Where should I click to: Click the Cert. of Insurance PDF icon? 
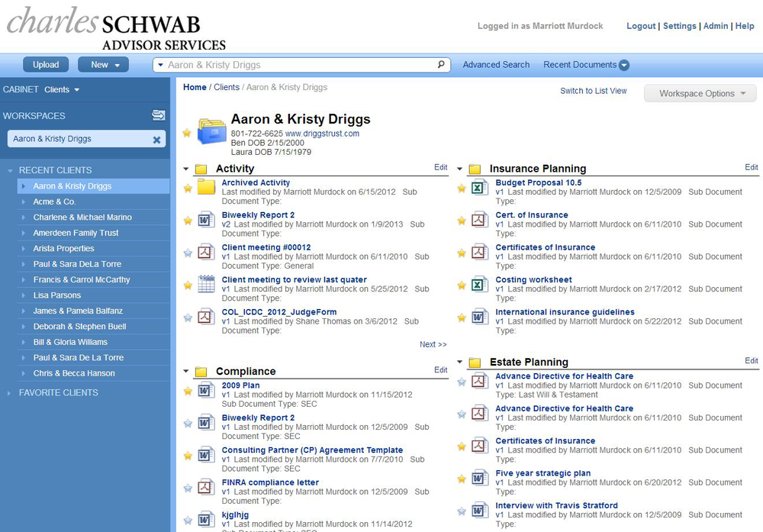[x=479, y=220]
